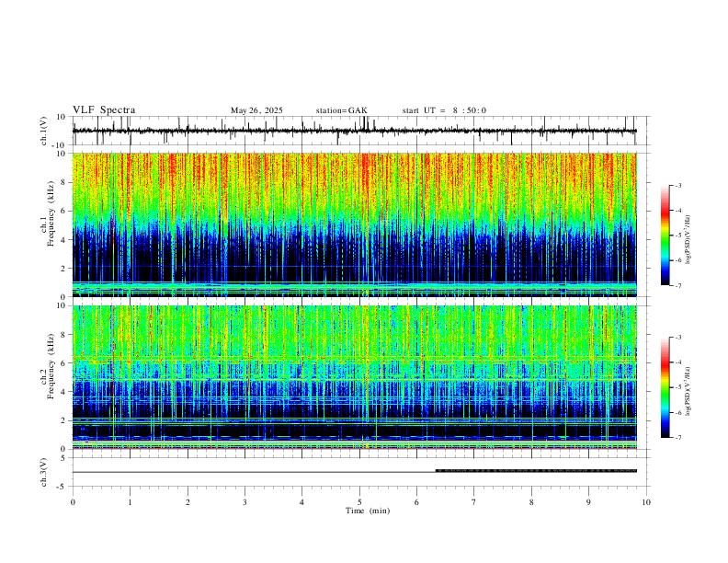The image size is (728, 563).
Task: Select the "-4" label on ch.2 colorbar
Action: click(678, 362)
